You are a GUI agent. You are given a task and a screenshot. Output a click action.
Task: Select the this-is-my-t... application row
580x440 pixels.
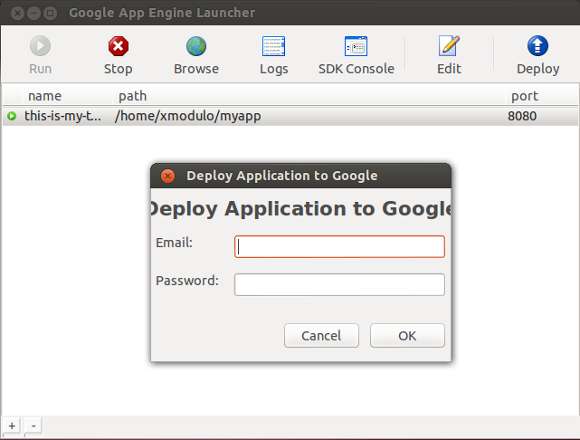click(x=290, y=116)
